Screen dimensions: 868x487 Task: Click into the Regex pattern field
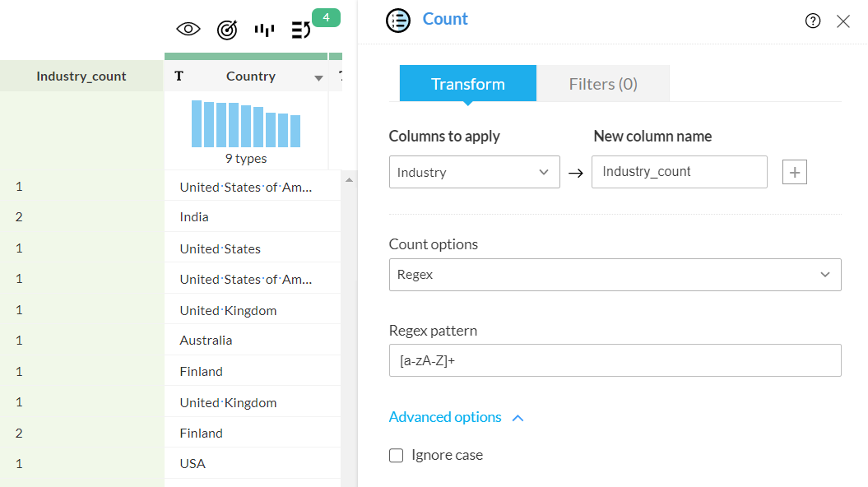tap(615, 360)
